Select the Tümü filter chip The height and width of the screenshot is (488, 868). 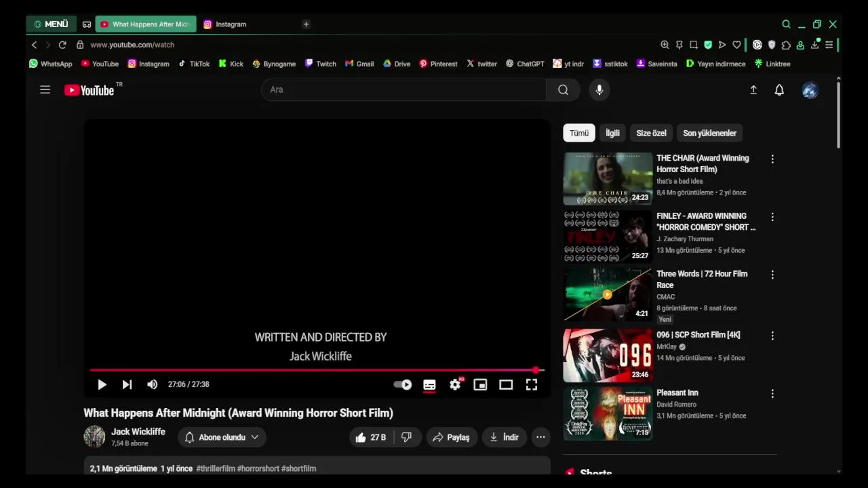pos(579,133)
